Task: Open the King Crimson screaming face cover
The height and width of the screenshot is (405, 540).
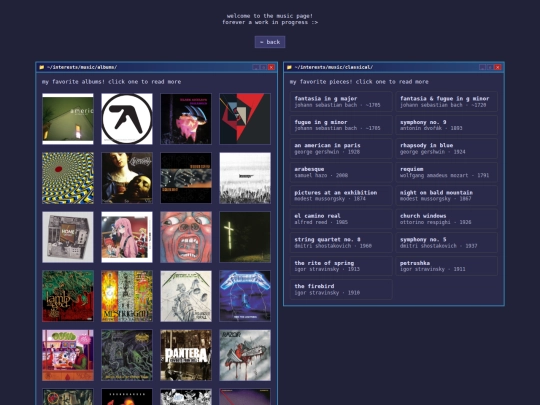Action: tap(186, 237)
